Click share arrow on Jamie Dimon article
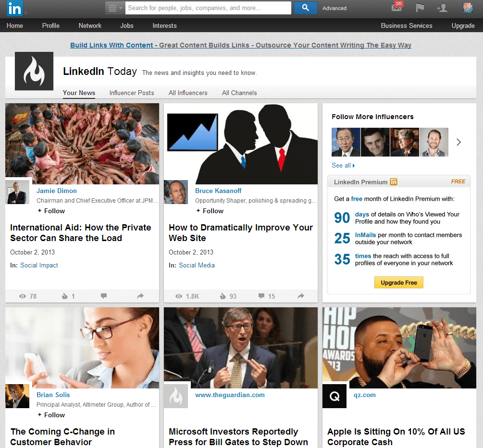 (140, 296)
